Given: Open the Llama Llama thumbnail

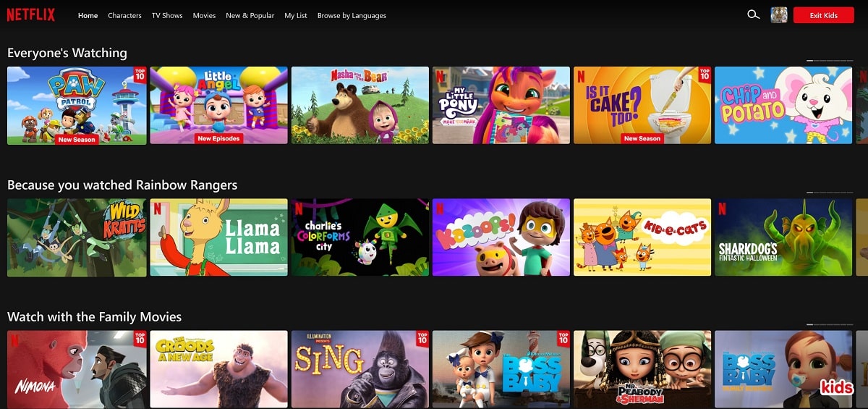Looking at the screenshot, I should pos(218,237).
